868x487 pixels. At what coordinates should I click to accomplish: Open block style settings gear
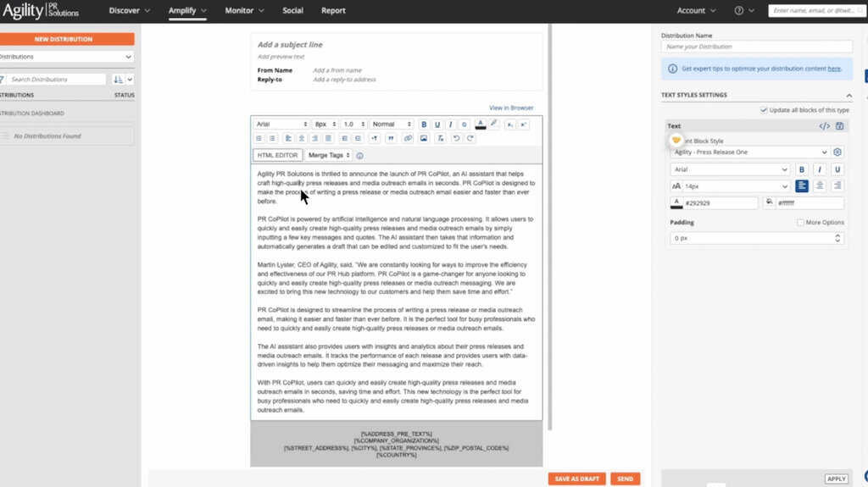[x=837, y=152]
